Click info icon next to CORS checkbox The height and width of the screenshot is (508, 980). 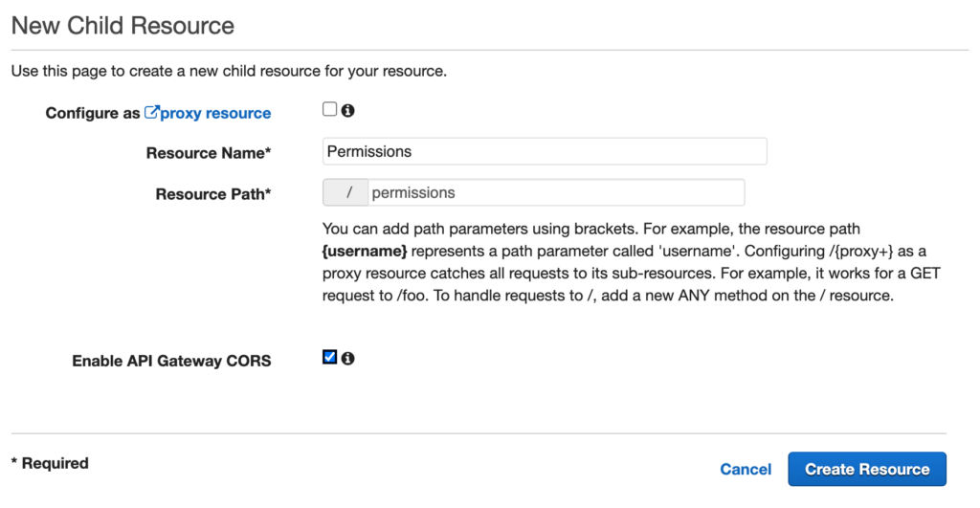(348, 358)
